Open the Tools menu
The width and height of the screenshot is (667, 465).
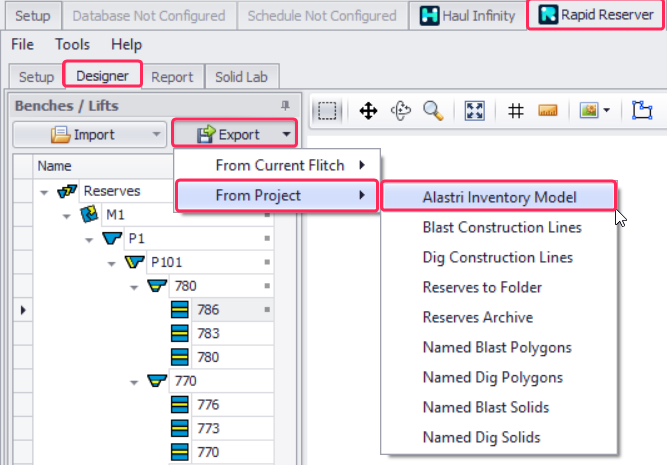[x=72, y=44]
